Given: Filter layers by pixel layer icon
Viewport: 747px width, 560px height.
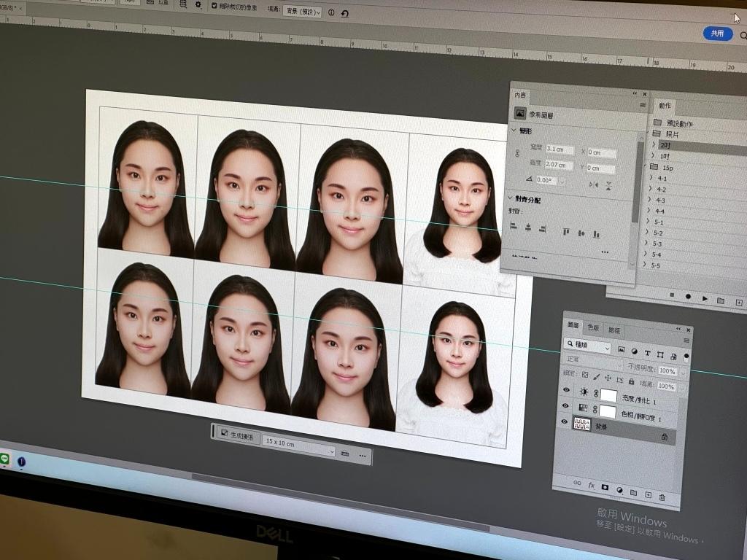Looking at the screenshot, I should [x=622, y=349].
